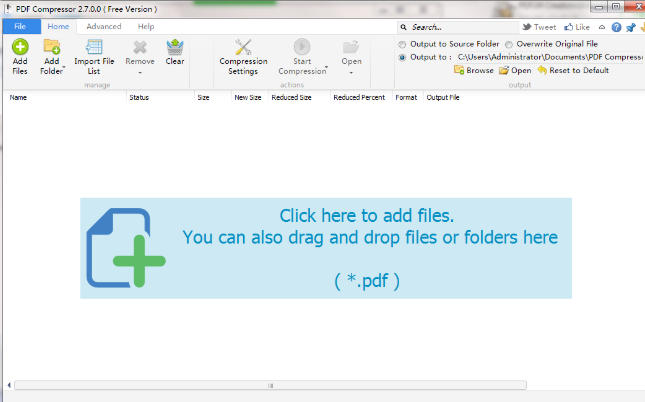
Task: Click Browse for output folder
Action: pyautogui.click(x=473, y=71)
